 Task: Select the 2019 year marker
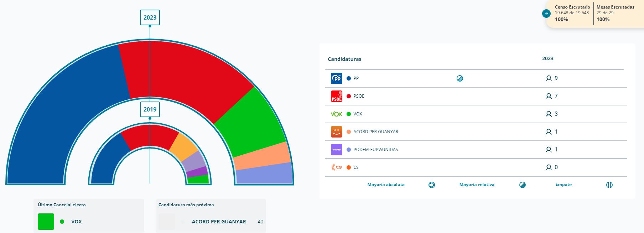point(150,109)
